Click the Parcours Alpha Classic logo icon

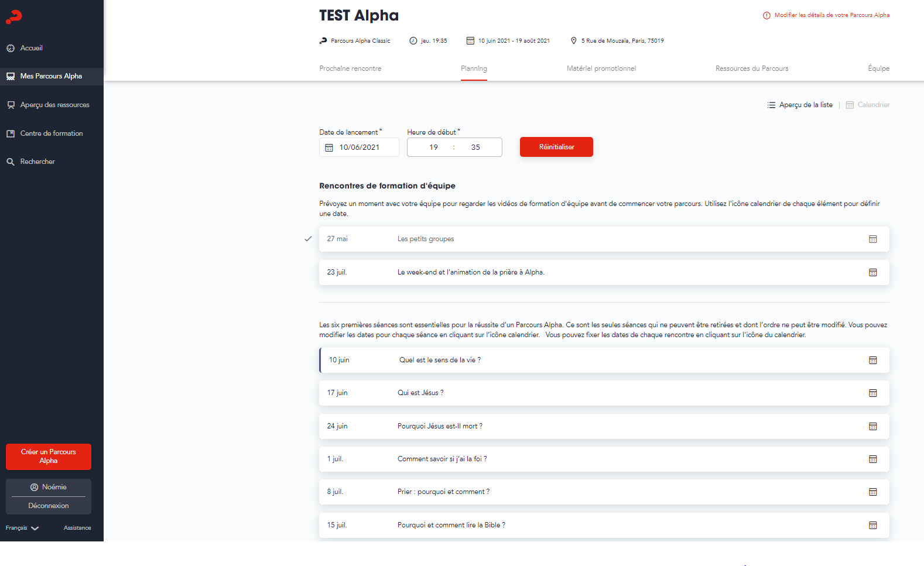[323, 41]
